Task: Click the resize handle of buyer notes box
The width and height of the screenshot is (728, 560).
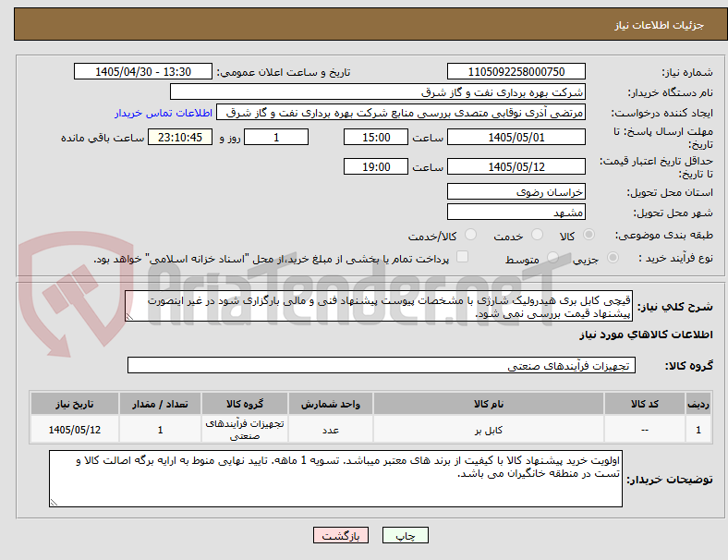Action: (x=54, y=503)
